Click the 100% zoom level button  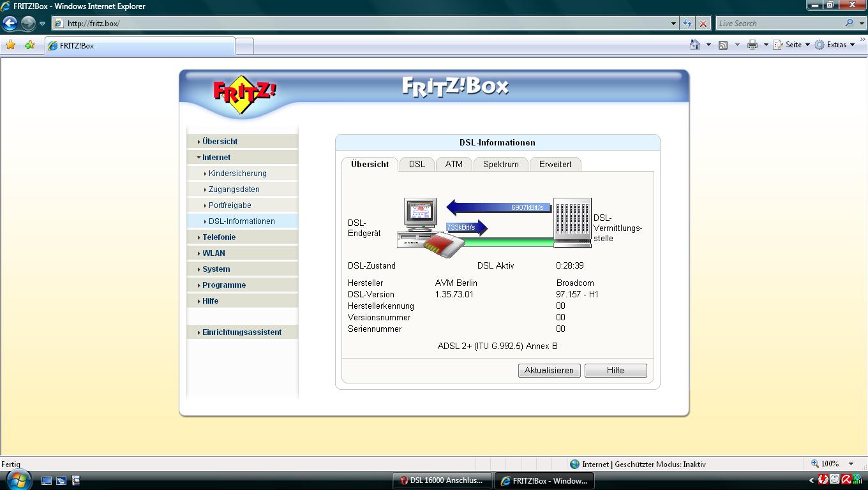[x=825, y=464]
